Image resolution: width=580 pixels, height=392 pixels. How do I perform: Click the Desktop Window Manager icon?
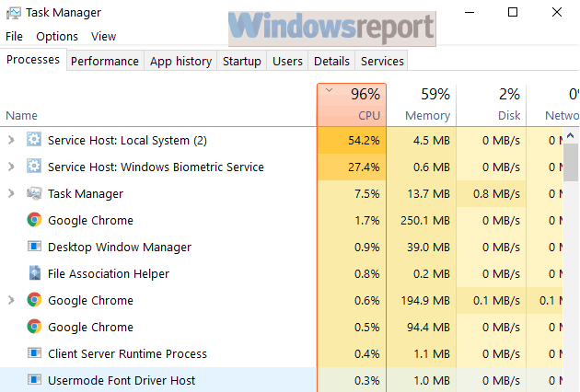coord(34,247)
